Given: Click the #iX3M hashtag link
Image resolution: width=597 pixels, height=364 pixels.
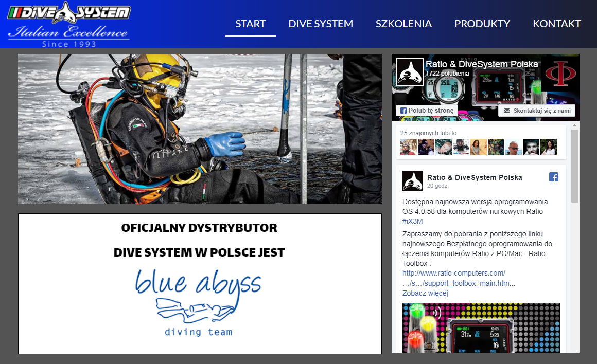Looking at the screenshot, I should [x=412, y=221].
